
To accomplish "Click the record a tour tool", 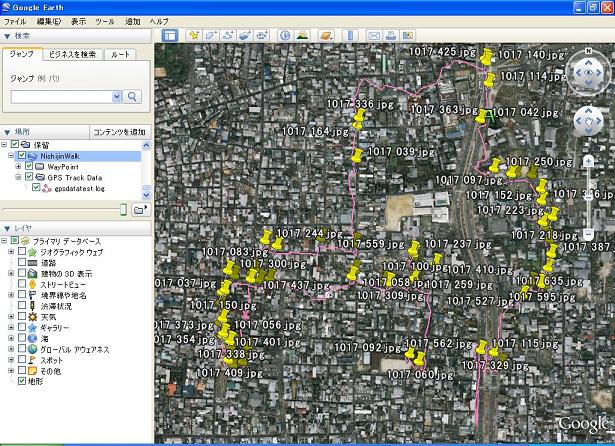I will click(262, 36).
